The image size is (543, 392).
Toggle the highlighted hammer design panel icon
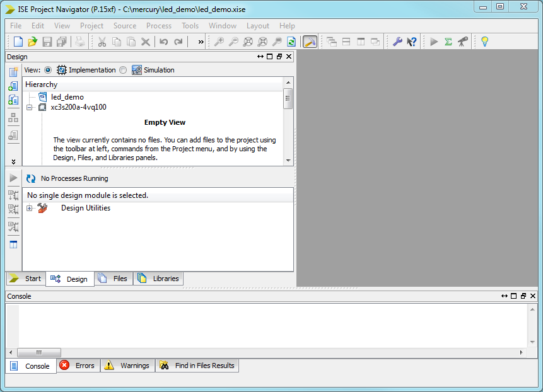point(310,42)
